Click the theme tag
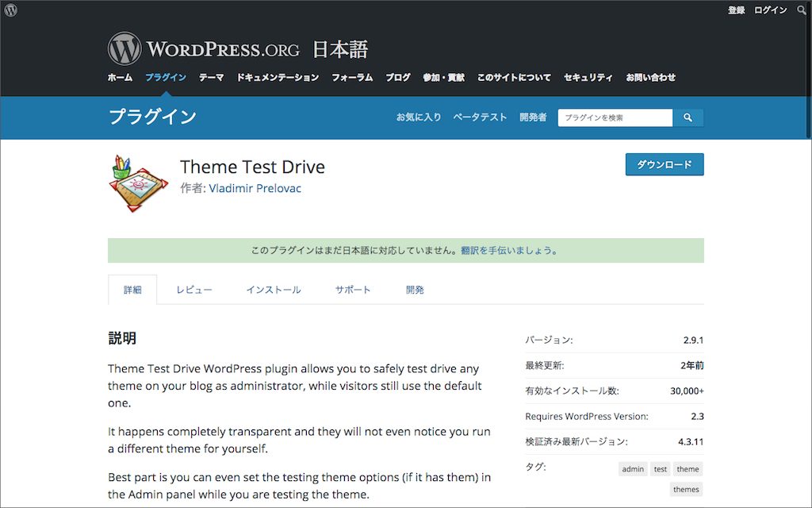Image resolution: width=812 pixels, height=508 pixels. coord(688,469)
